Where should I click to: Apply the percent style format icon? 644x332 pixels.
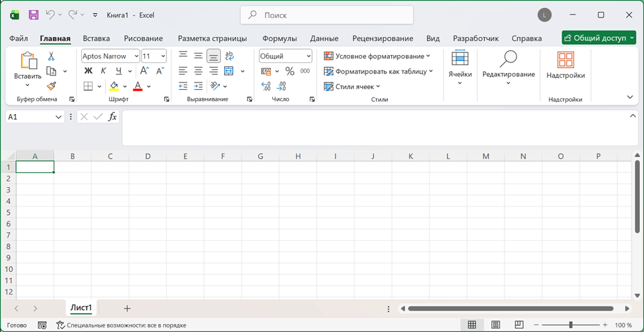tap(290, 71)
